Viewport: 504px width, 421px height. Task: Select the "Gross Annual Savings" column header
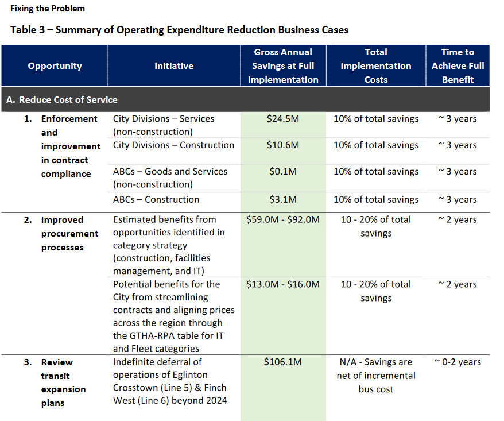tap(283, 66)
